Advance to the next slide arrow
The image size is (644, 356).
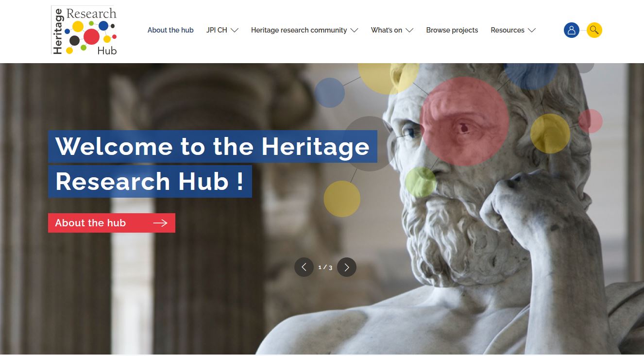(347, 267)
